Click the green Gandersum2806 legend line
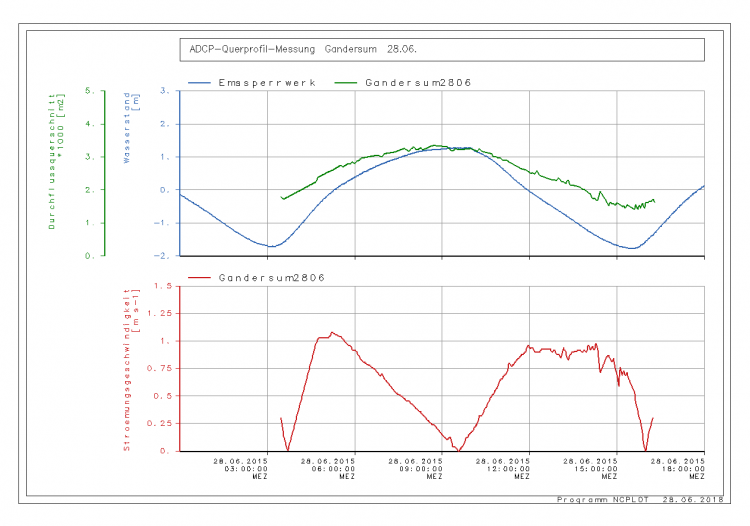Image resolution: width=750 pixels, height=526 pixels. click(345, 82)
